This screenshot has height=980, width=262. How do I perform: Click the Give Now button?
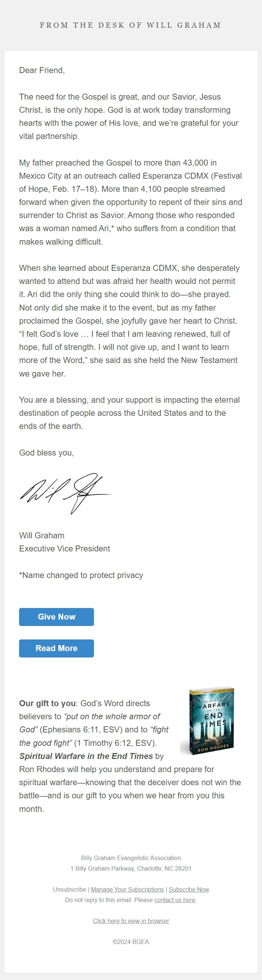pos(56,617)
